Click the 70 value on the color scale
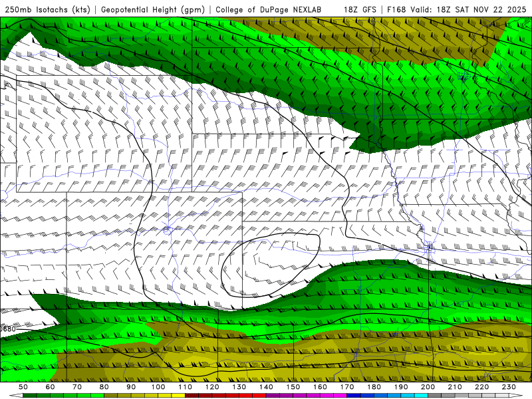This screenshot has height=399, width=532. (x=77, y=387)
